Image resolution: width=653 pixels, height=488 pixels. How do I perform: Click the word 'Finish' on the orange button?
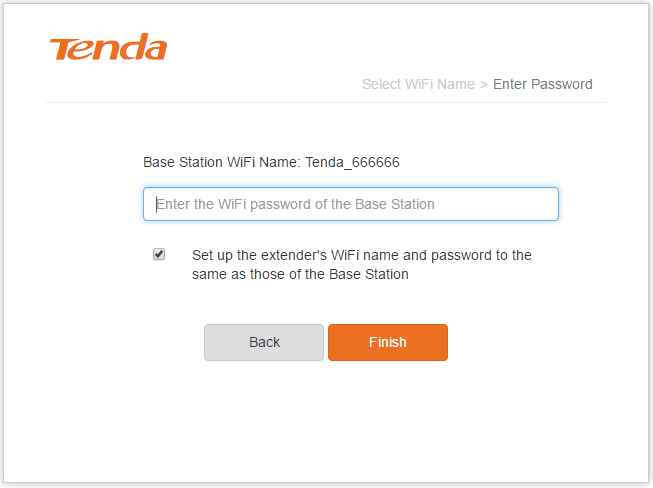pos(387,342)
